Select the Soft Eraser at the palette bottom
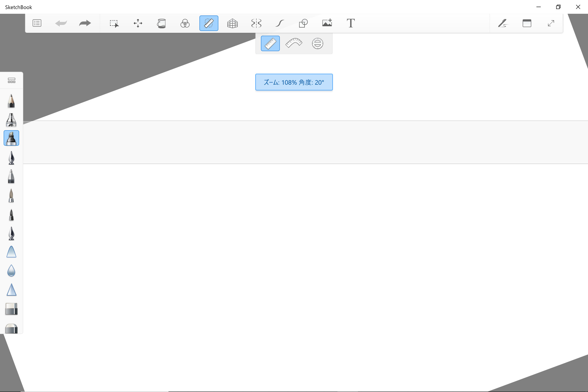The image size is (588, 392). [x=11, y=328]
